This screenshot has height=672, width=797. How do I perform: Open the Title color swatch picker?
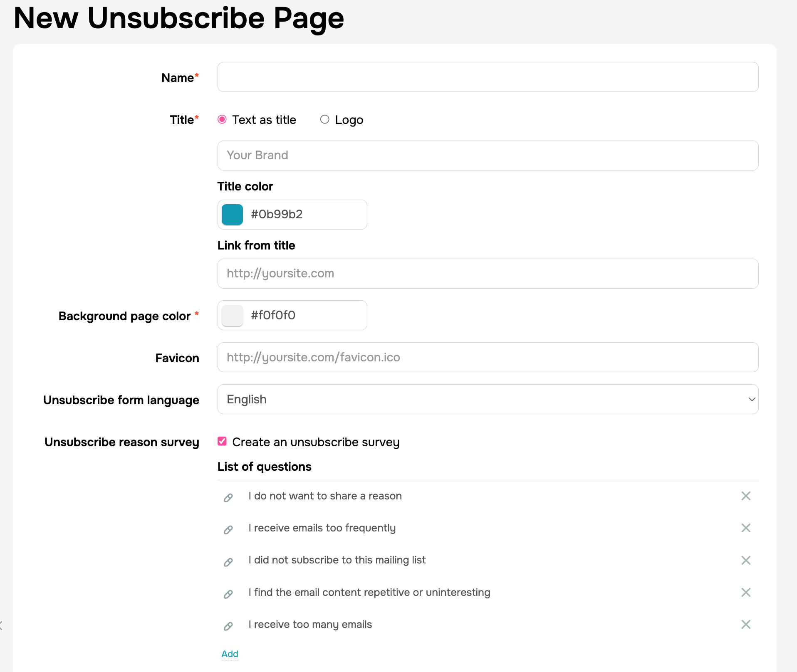(x=232, y=215)
